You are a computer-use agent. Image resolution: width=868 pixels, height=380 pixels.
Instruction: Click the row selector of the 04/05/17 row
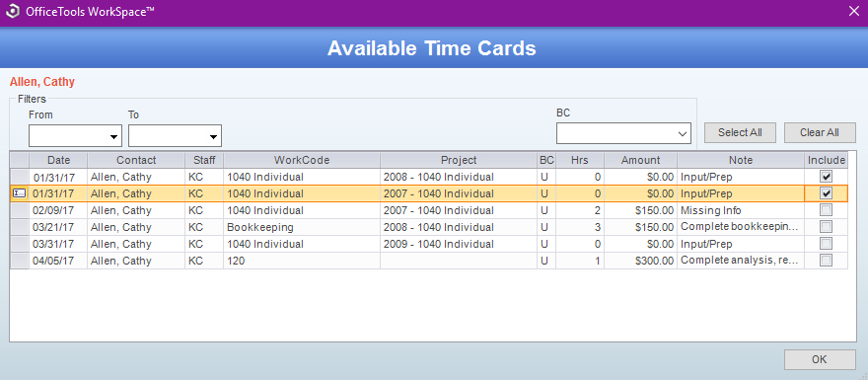[x=20, y=261]
